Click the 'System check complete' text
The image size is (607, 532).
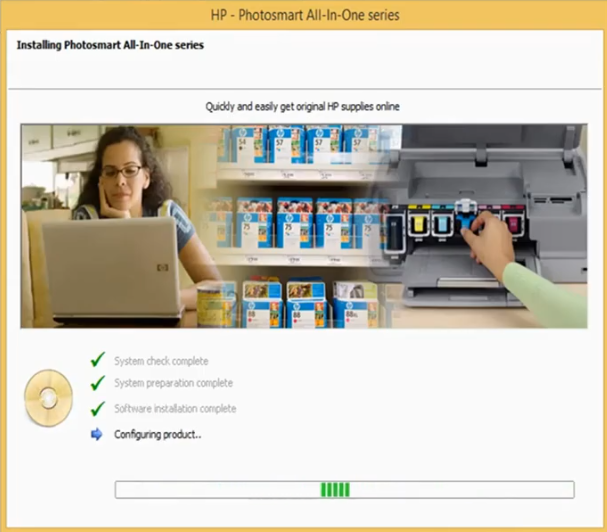pyautogui.click(x=161, y=361)
